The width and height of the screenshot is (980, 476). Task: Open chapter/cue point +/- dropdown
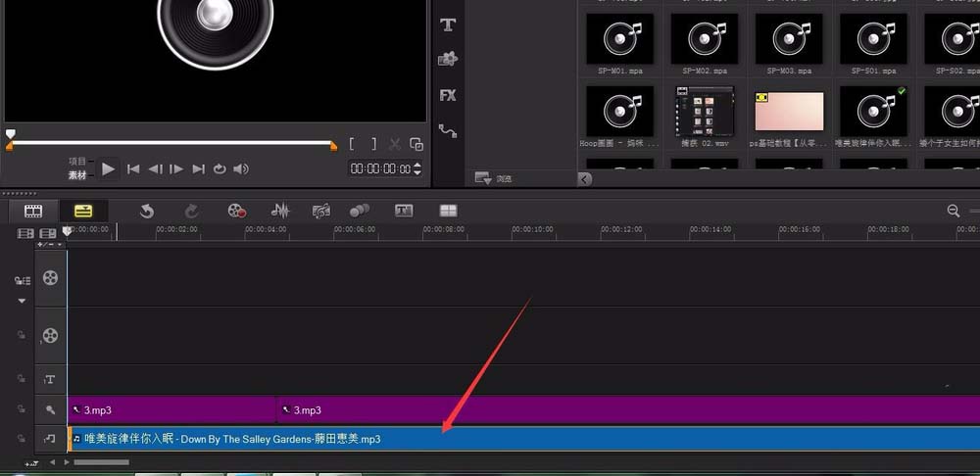50,244
